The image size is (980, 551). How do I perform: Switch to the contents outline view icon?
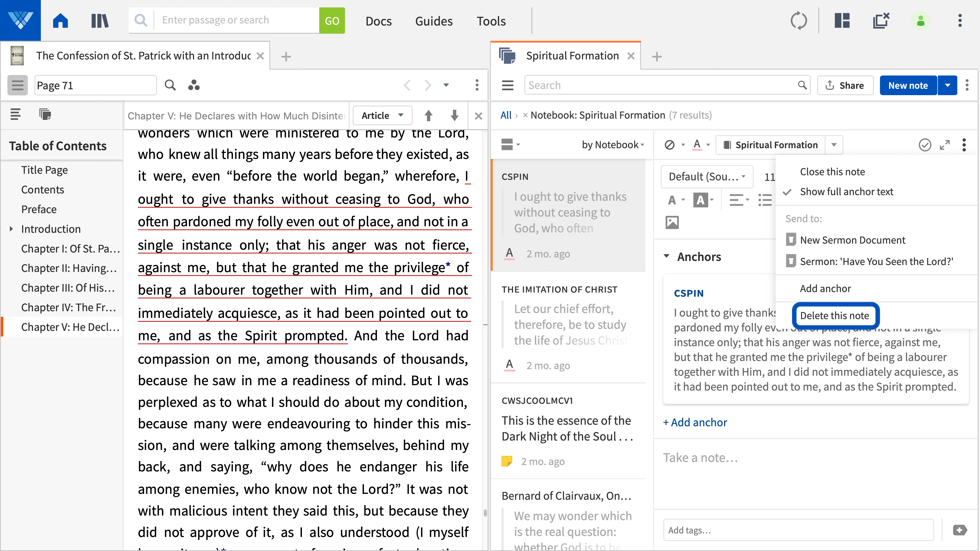pos(16,114)
